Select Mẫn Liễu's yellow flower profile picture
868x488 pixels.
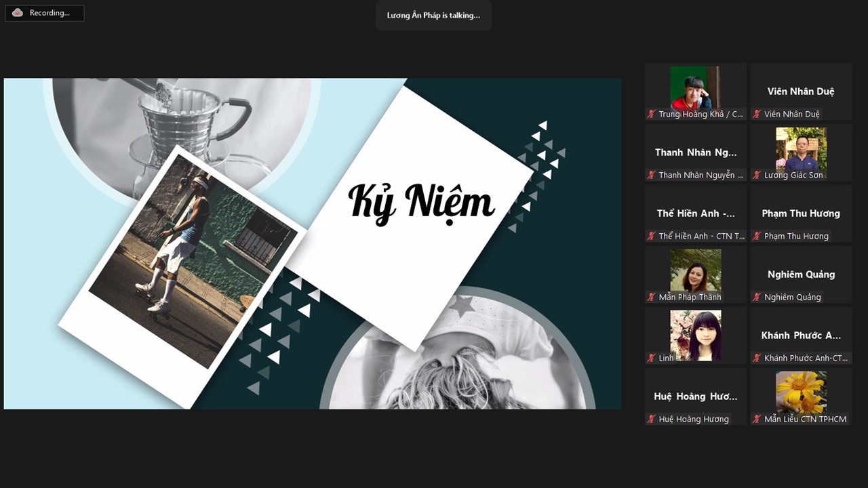[801, 392]
